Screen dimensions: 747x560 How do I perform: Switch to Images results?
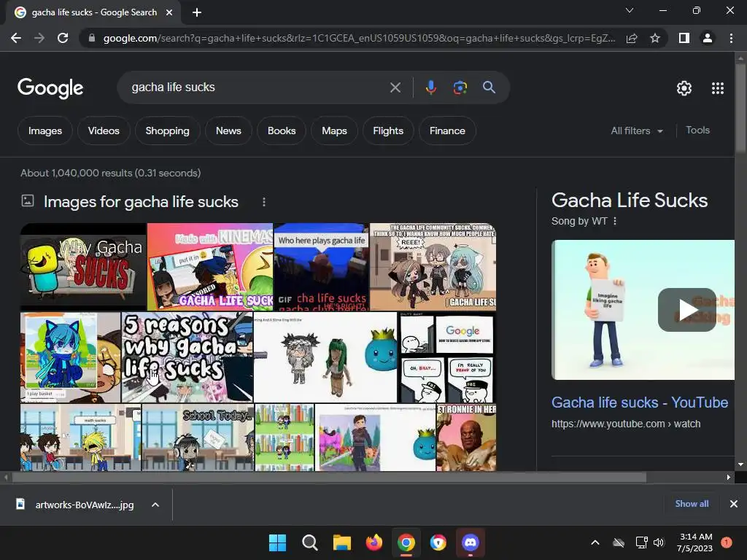point(45,131)
